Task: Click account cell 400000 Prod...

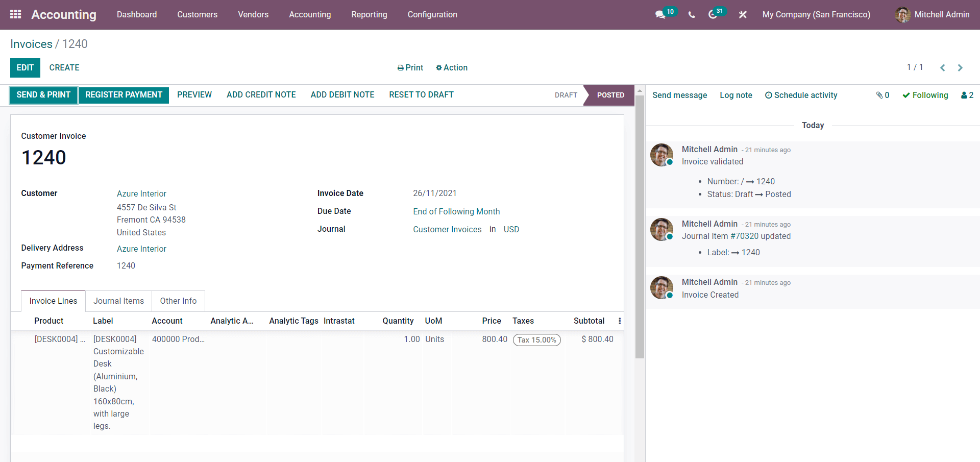Action: point(178,339)
